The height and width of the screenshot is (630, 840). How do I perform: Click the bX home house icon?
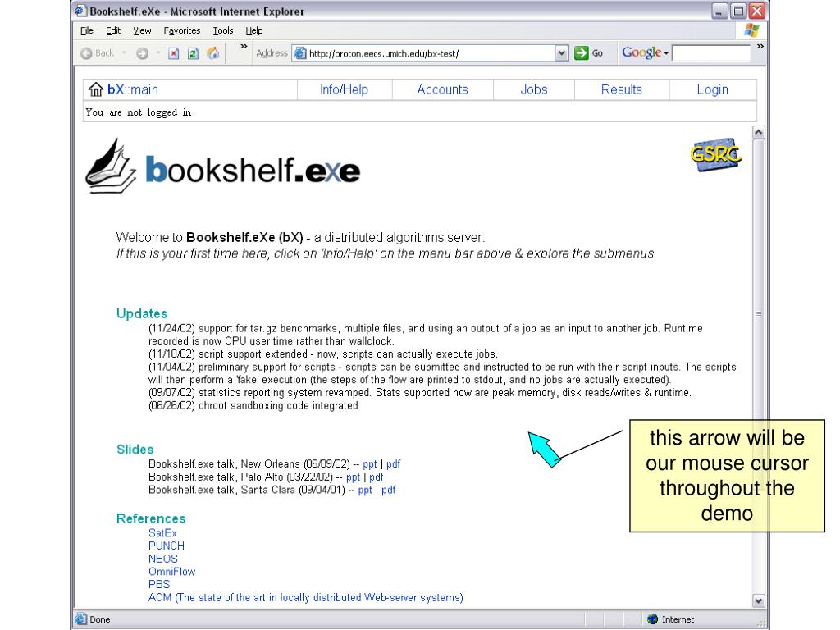96,89
